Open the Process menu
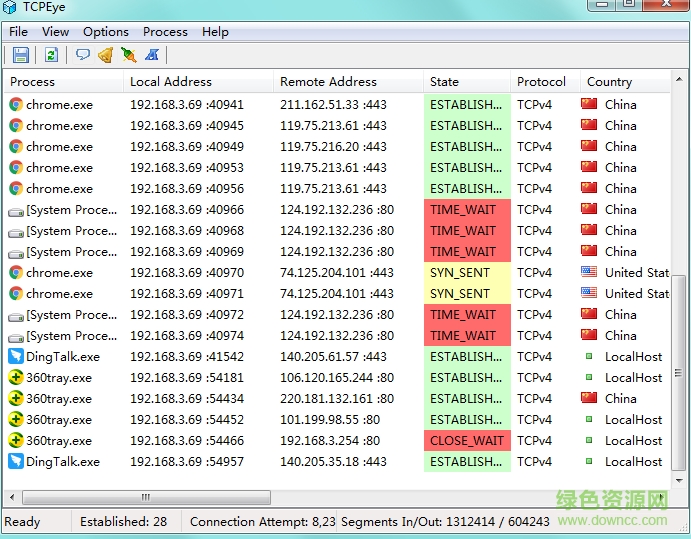 165,32
